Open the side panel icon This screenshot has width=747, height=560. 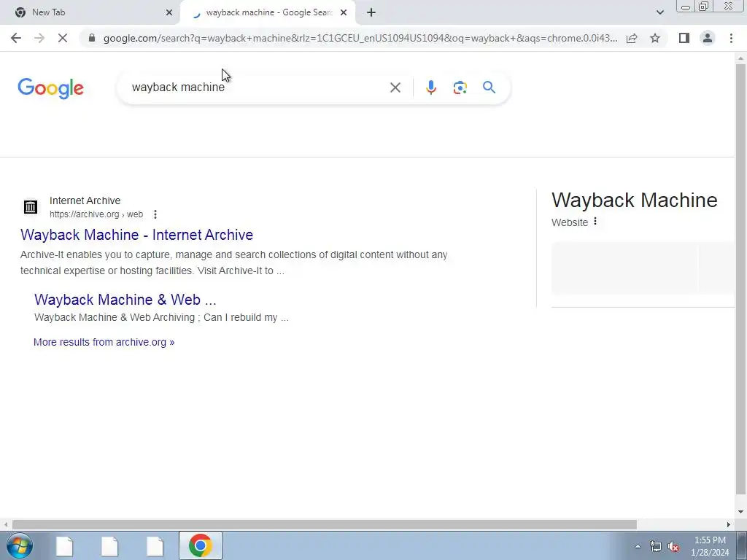[x=684, y=38]
